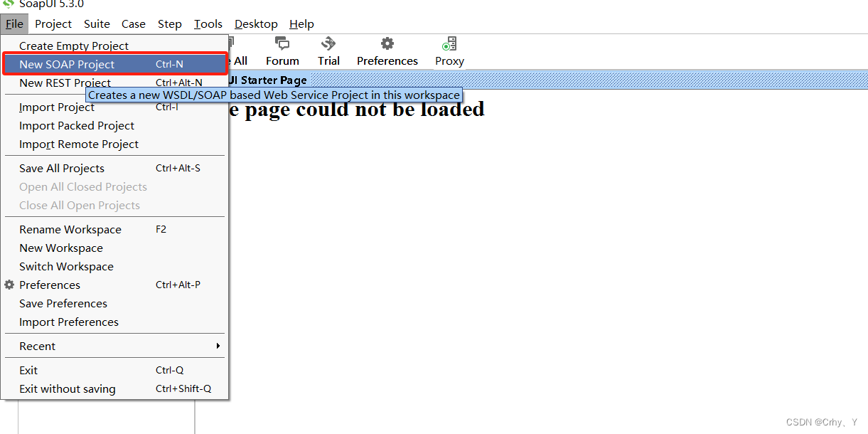Select New SOAP Project menu item
The image size is (868, 434).
click(115, 64)
